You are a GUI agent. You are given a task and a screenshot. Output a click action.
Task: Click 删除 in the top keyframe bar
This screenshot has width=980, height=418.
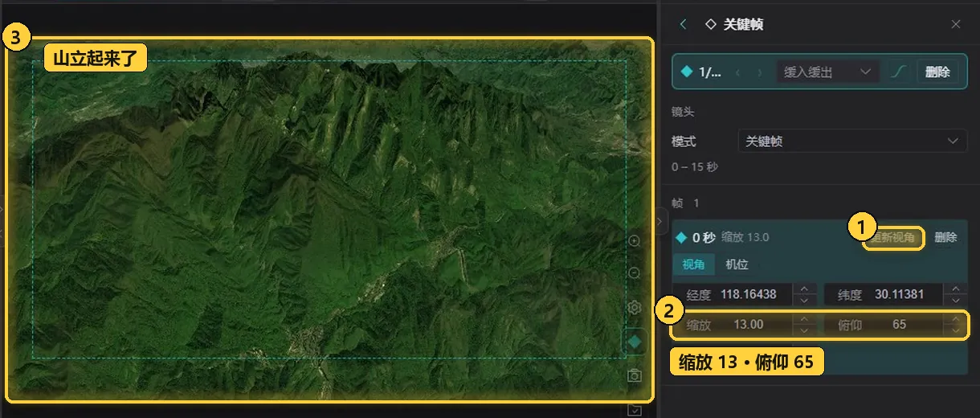[x=937, y=72]
